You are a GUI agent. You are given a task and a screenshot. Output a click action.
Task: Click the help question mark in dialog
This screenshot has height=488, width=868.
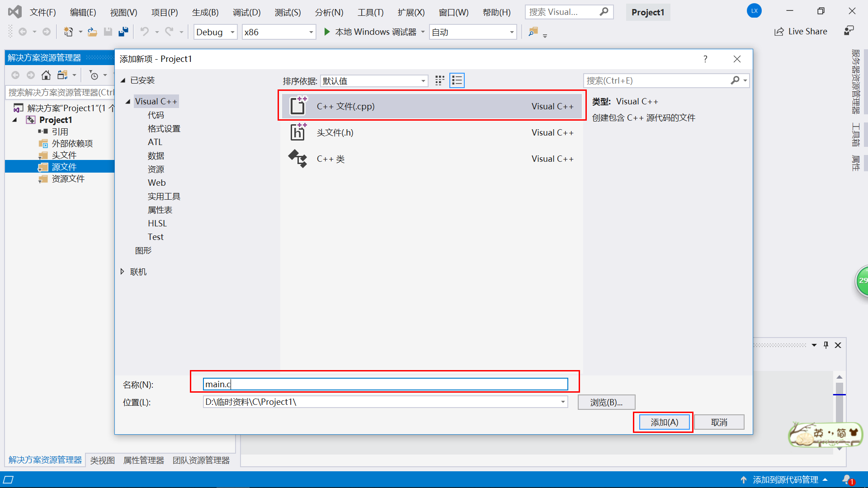(x=705, y=59)
